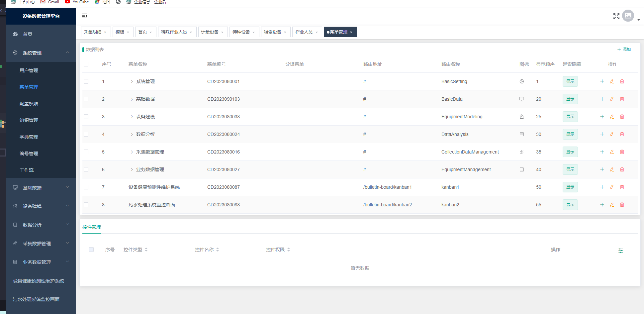Screen dimensions: 644x314
Task: Sort by 控件权限 column
Action: point(289,250)
